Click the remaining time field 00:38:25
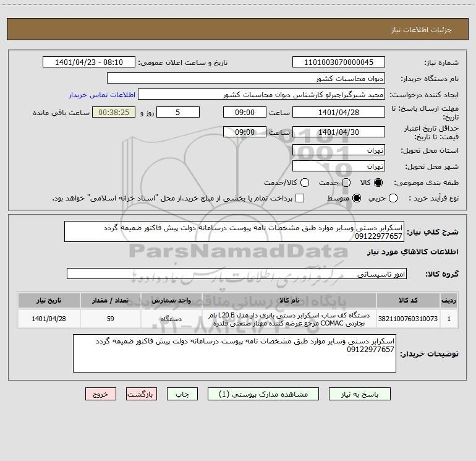Image resolution: width=476 pixels, height=461 pixels. [114, 112]
